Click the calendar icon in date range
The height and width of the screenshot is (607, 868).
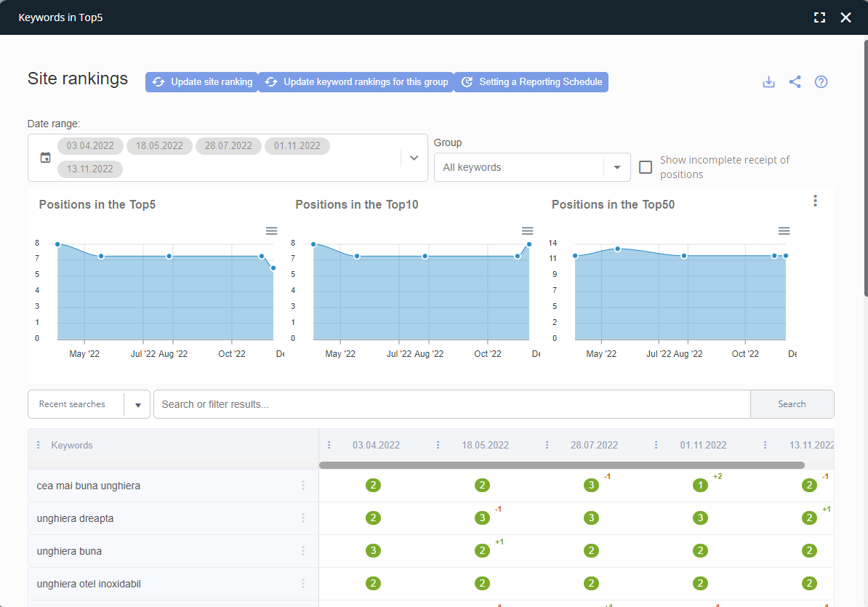click(45, 157)
